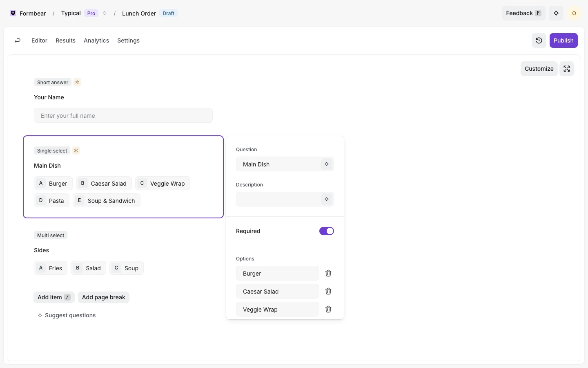Image resolution: width=588 pixels, height=368 pixels.
Task: Toggle the Required switch off
Action: (x=327, y=231)
